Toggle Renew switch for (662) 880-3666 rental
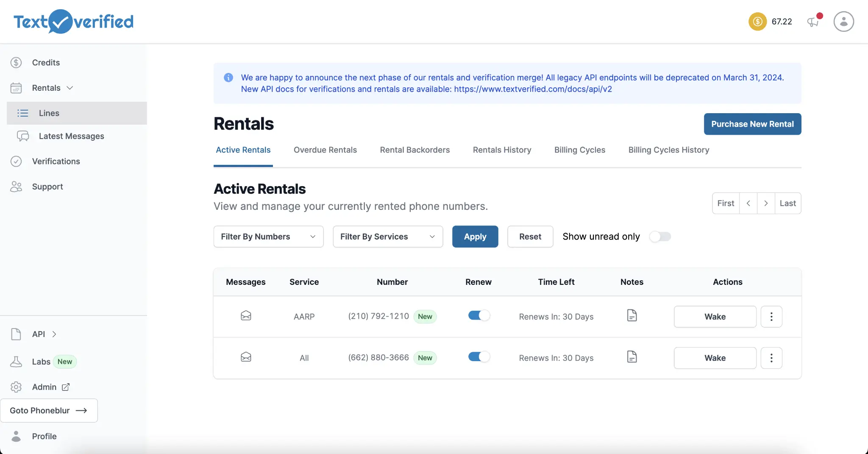Image resolution: width=868 pixels, height=454 pixels. click(x=479, y=357)
